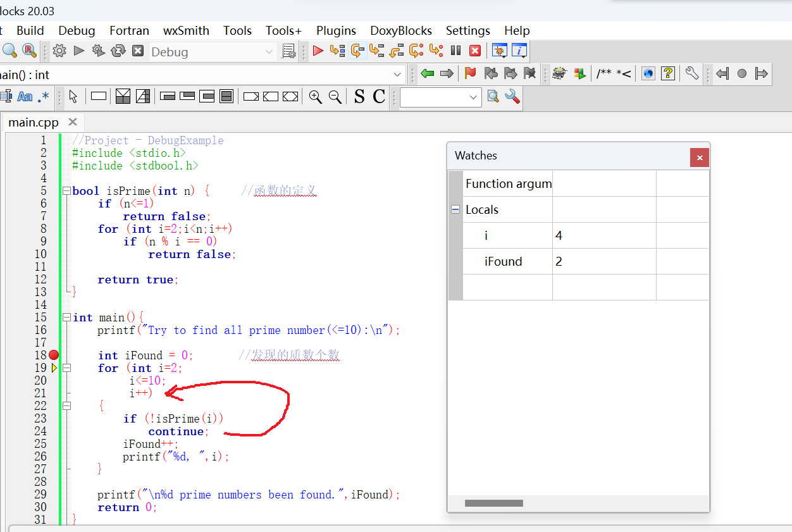The image size is (792, 532).
Task: Open the Build menu
Action: click(30, 30)
